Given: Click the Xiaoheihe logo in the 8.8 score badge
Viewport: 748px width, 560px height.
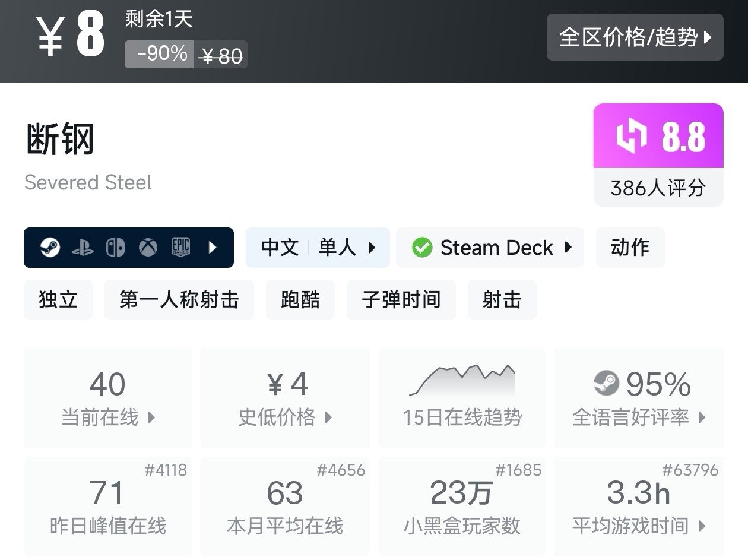Looking at the screenshot, I should (631, 136).
